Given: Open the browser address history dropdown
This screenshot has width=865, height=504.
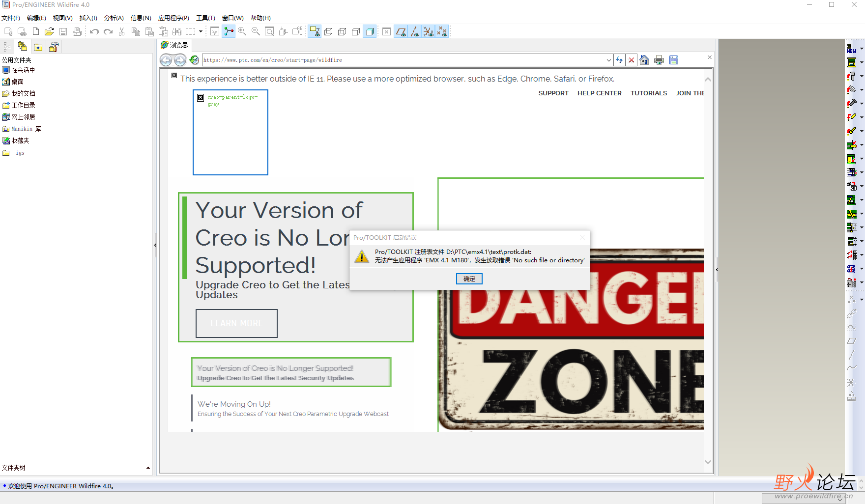Looking at the screenshot, I should click(609, 60).
